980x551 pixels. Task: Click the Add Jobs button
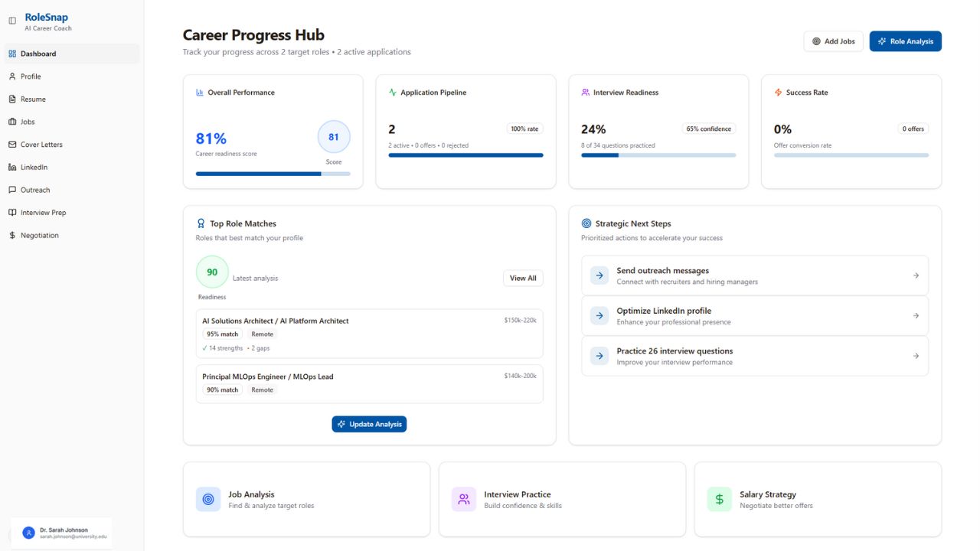833,41
